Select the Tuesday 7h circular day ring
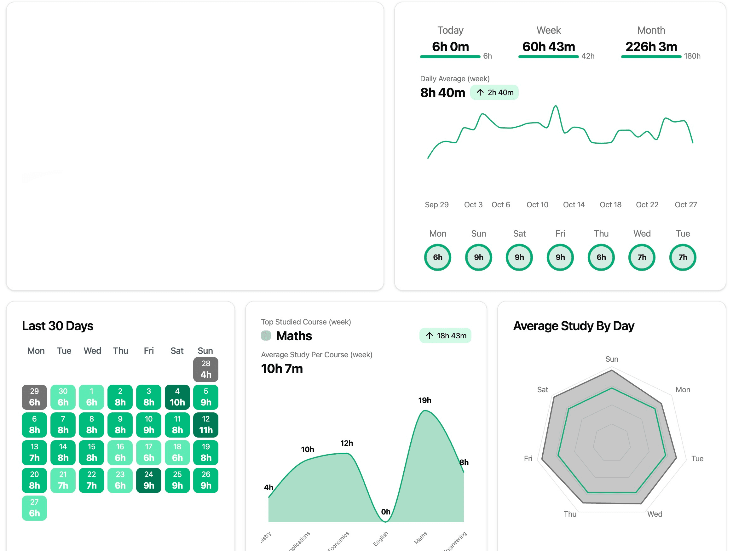 [682, 257]
